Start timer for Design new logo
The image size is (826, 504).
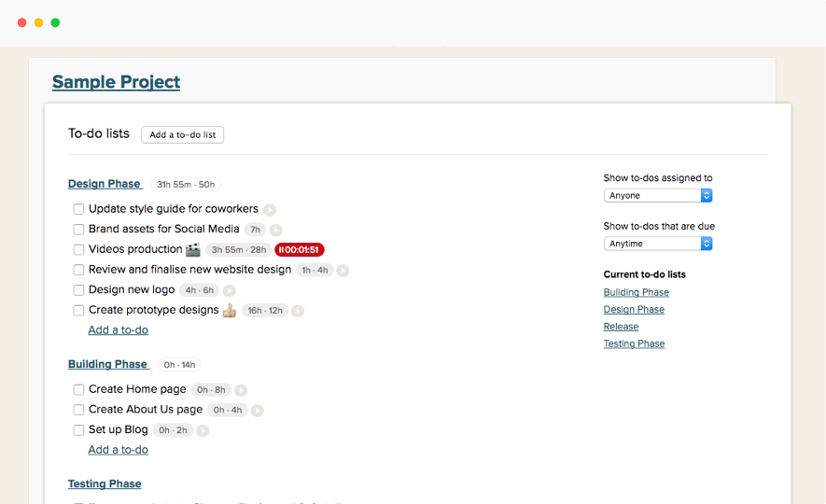[x=230, y=290]
